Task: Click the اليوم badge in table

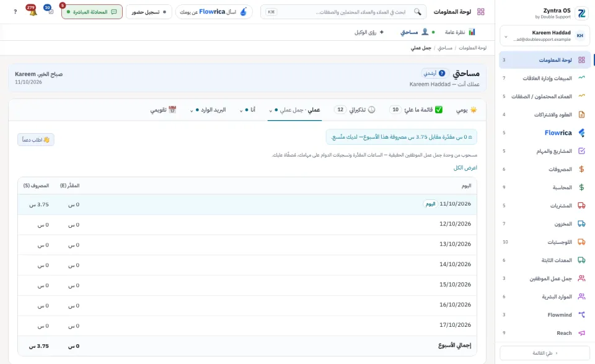Action: tap(430, 204)
